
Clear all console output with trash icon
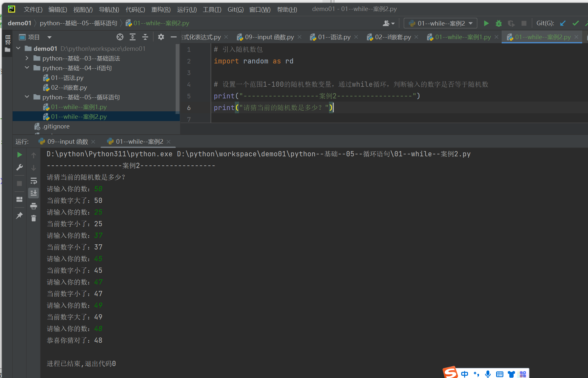click(x=34, y=218)
